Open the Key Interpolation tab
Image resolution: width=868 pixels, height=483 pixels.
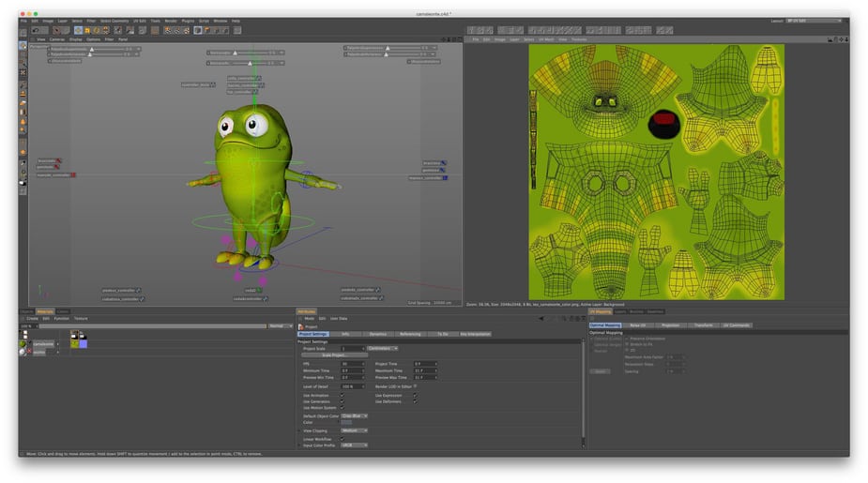click(x=476, y=334)
